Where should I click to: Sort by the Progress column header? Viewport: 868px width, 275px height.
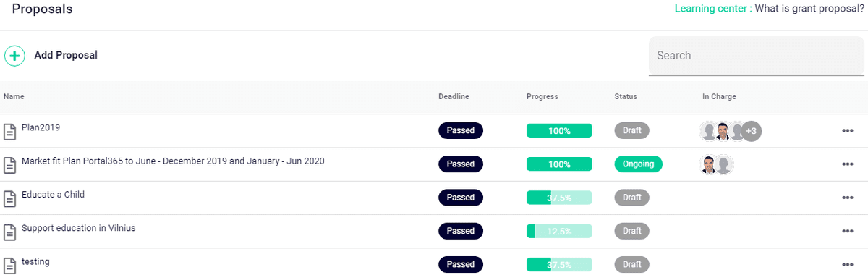[542, 96]
